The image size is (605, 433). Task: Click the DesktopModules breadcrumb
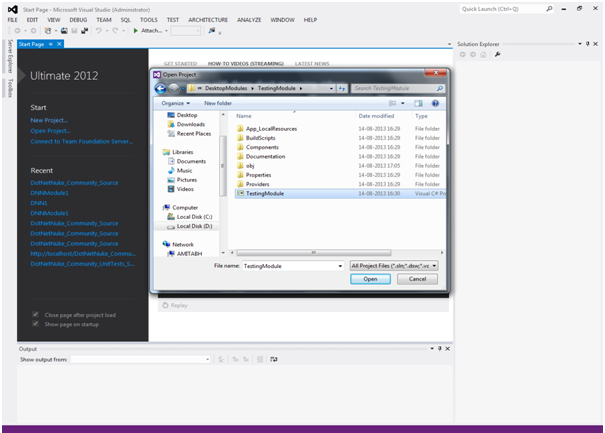pyautogui.click(x=226, y=88)
